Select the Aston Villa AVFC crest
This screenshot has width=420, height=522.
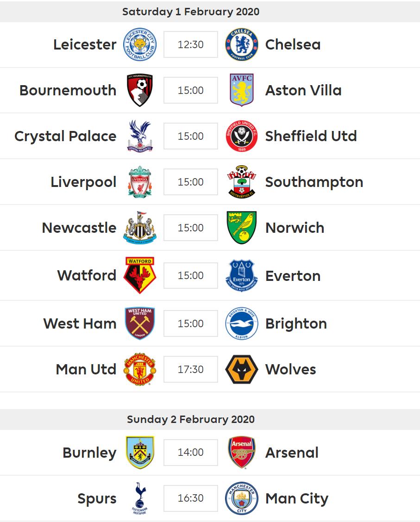[x=241, y=90]
